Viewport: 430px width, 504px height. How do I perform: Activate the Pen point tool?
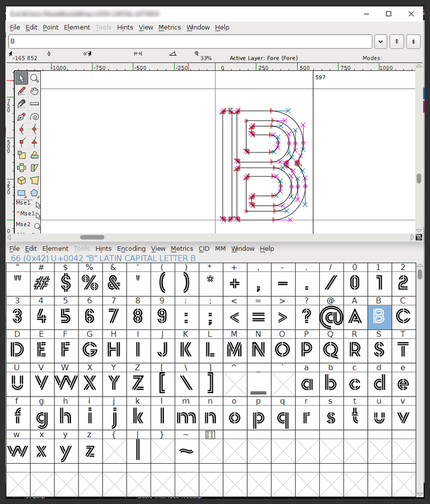21,117
